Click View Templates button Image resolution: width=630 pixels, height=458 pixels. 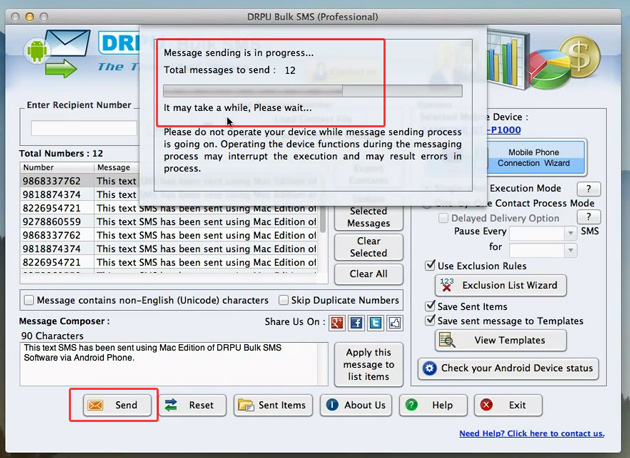click(x=501, y=340)
